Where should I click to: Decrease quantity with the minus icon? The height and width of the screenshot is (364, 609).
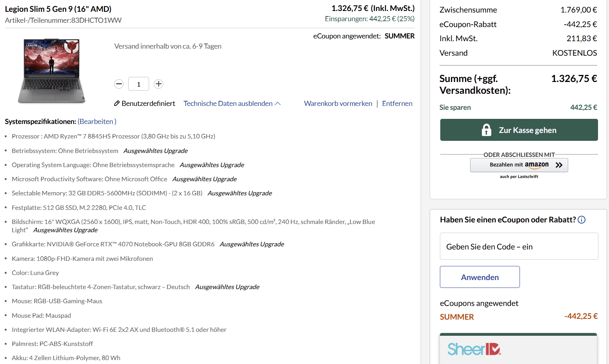pyautogui.click(x=119, y=84)
